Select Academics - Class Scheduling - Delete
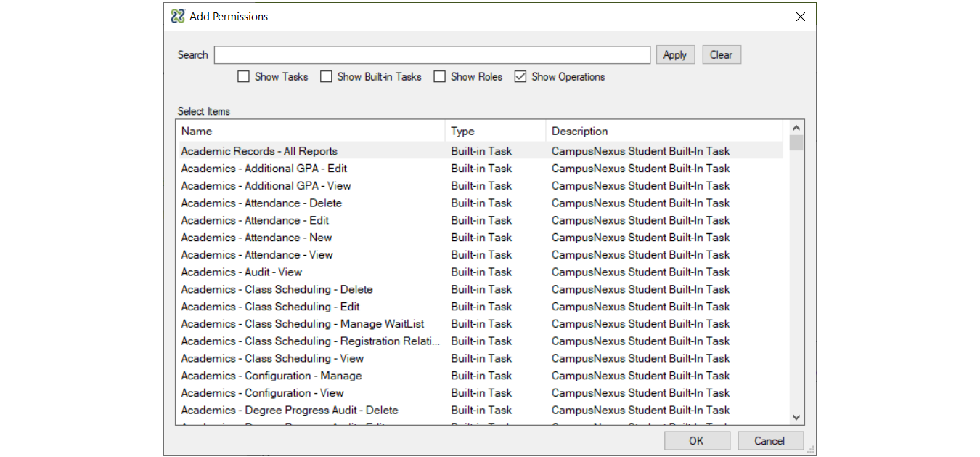Image resolution: width=980 pixels, height=457 pixels. point(480,289)
